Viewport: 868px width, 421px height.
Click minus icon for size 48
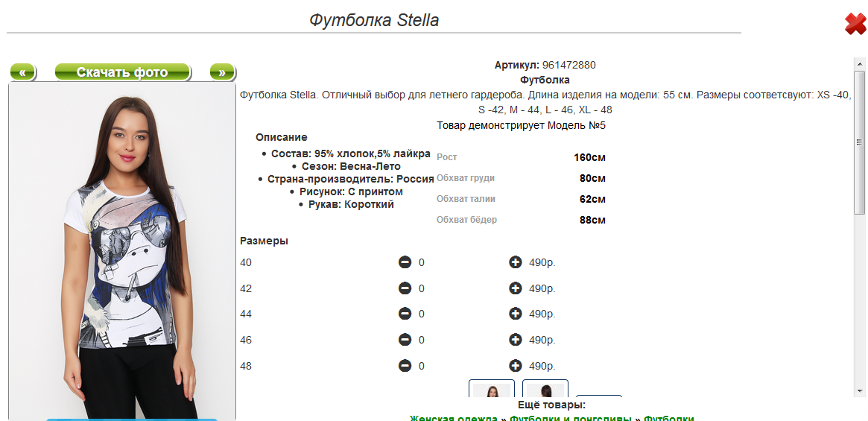[x=405, y=366]
